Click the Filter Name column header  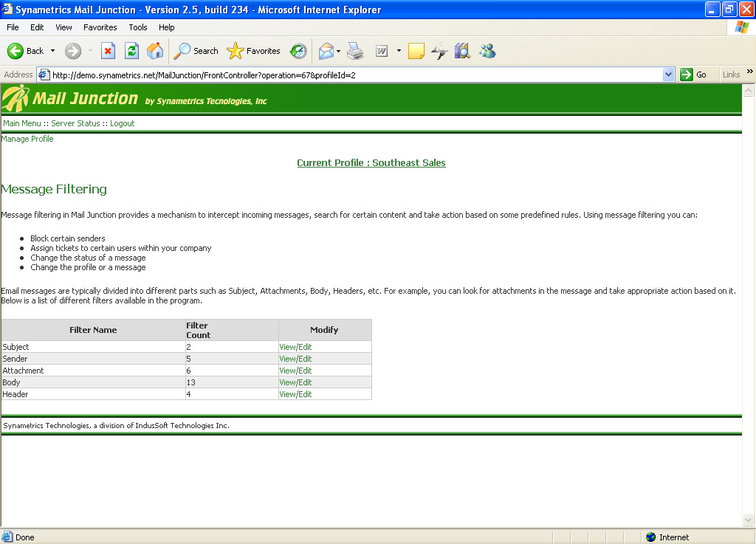(93, 330)
